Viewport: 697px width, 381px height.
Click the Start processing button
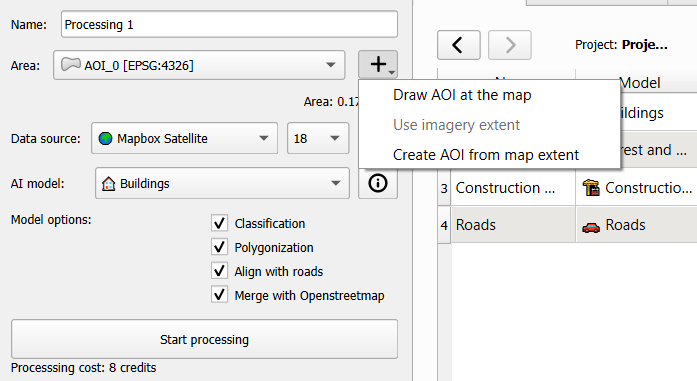click(x=204, y=339)
